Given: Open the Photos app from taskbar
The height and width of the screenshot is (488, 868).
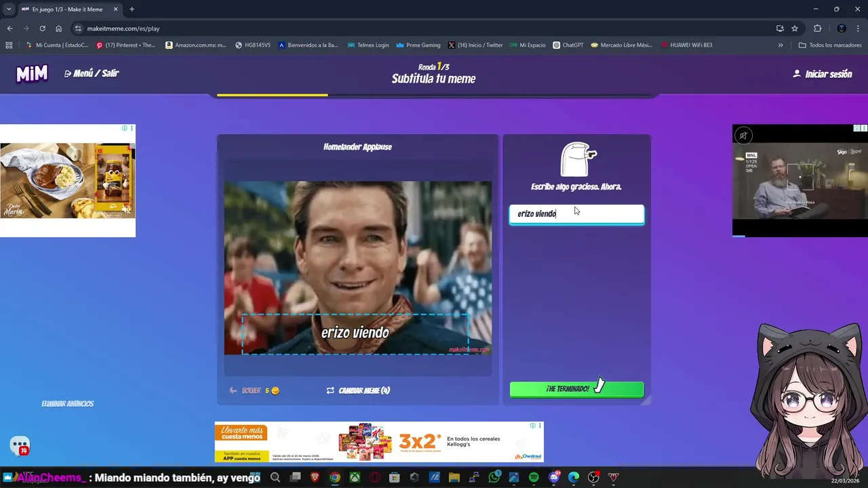Looking at the screenshot, I should pos(514,477).
